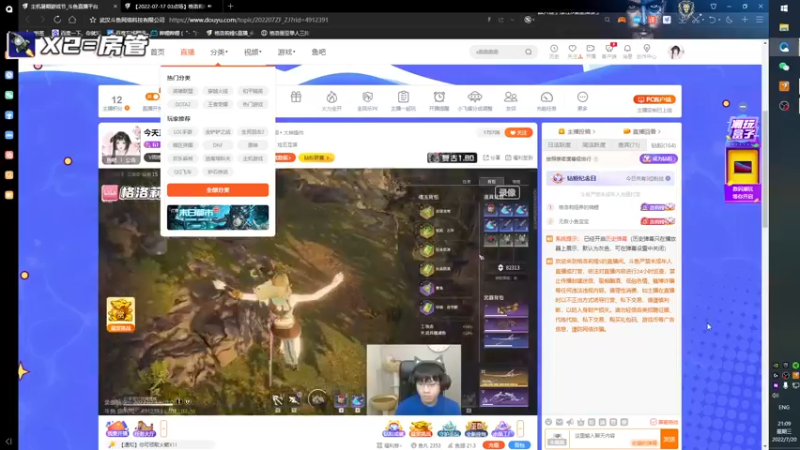Click the 录像 button on the video
The height and width of the screenshot is (450, 800).
(507, 193)
